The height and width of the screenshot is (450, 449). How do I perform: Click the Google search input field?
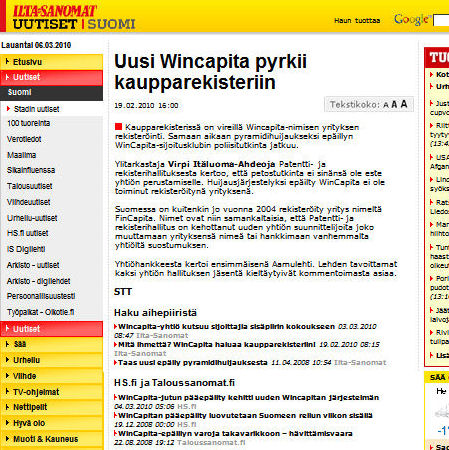coord(441,21)
